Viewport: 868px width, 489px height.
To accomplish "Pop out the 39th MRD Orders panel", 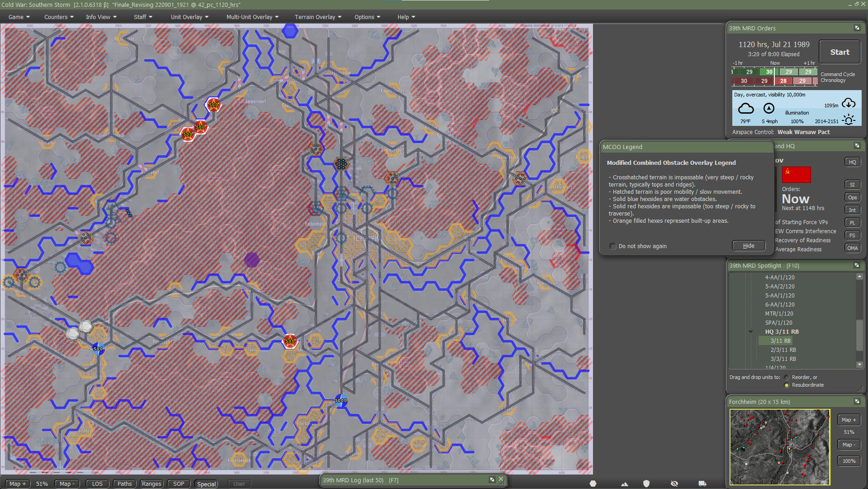I will (x=857, y=28).
